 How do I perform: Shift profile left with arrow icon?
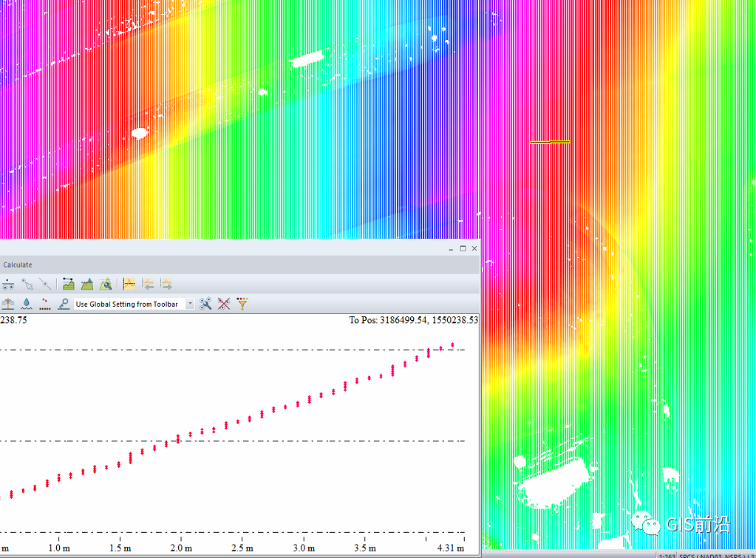pyautogui.click(x=148, y=284)
